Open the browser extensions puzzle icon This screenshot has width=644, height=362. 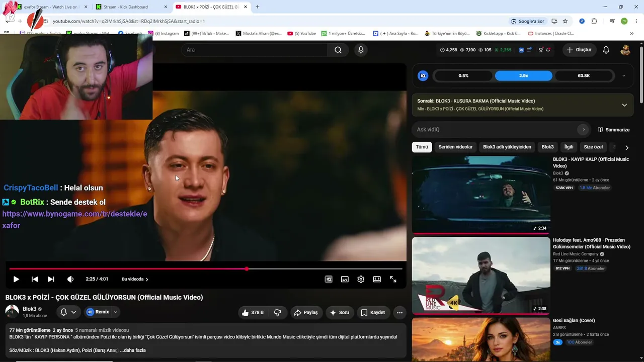click(594, 21)
